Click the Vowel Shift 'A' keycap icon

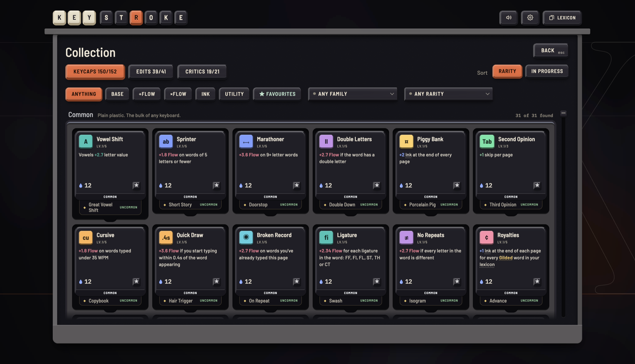pyautogui.click(x=86, y=141)
